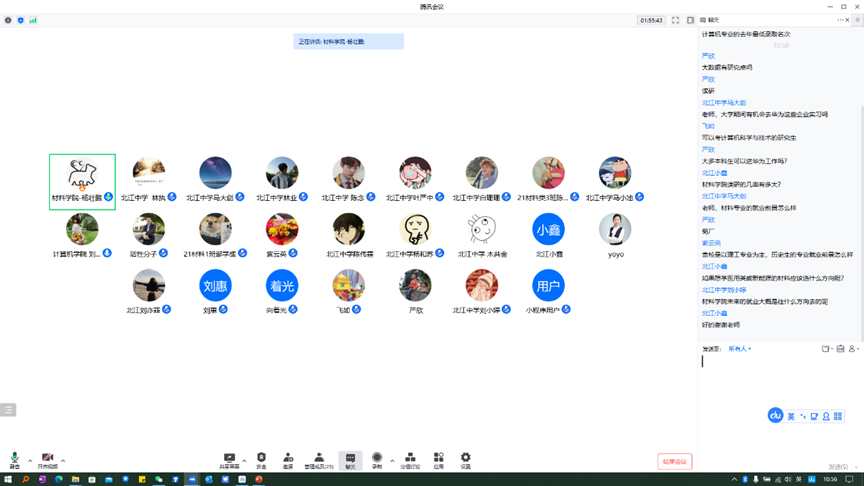Viewport: 864px width, 486px height.
Task: Open the 安全 security icon
Action: (x=261, y=459)
